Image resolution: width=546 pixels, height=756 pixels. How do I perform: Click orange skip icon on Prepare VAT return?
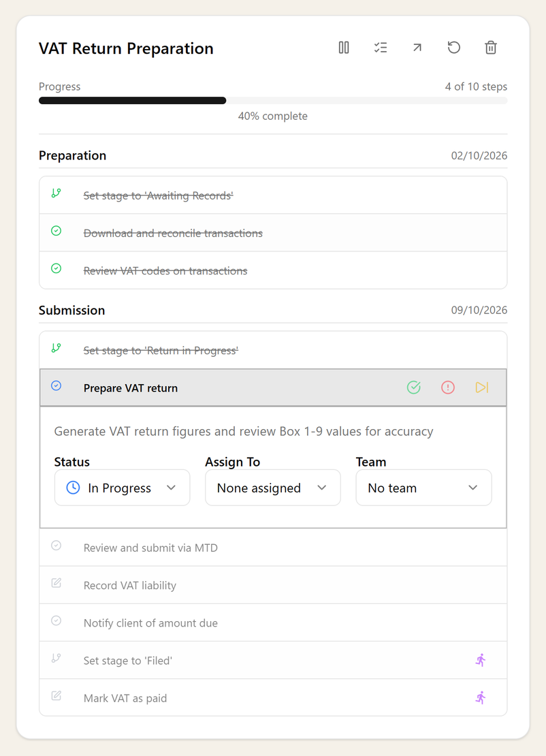point(482,387)
